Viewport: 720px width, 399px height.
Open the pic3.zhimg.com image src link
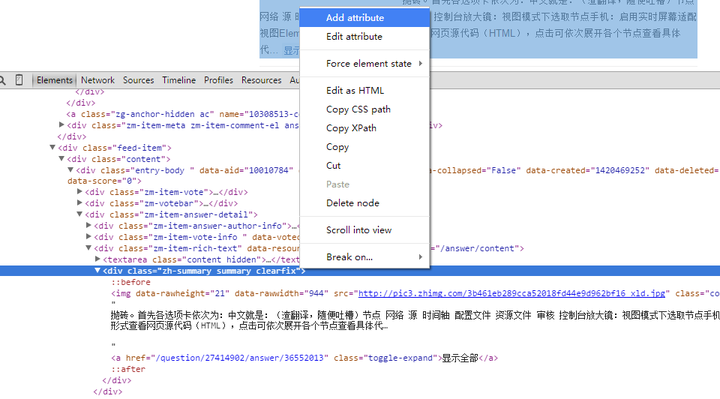tap(512, 293)
